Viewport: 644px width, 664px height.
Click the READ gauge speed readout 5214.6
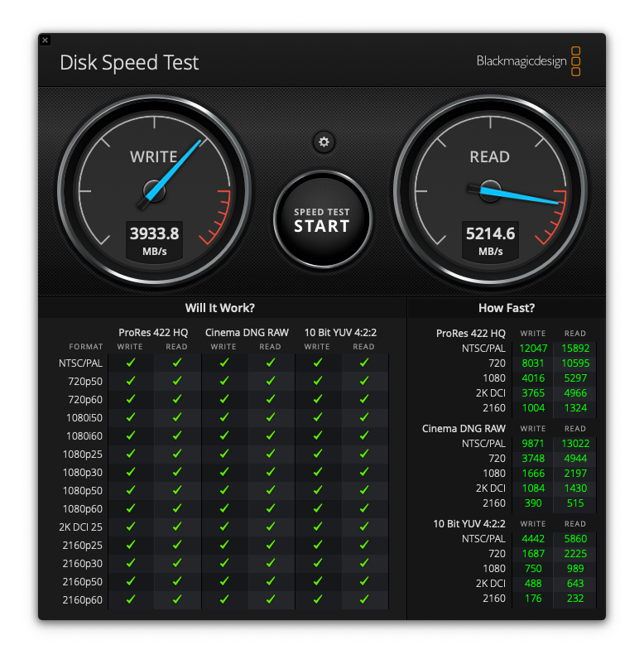(490, 233)
